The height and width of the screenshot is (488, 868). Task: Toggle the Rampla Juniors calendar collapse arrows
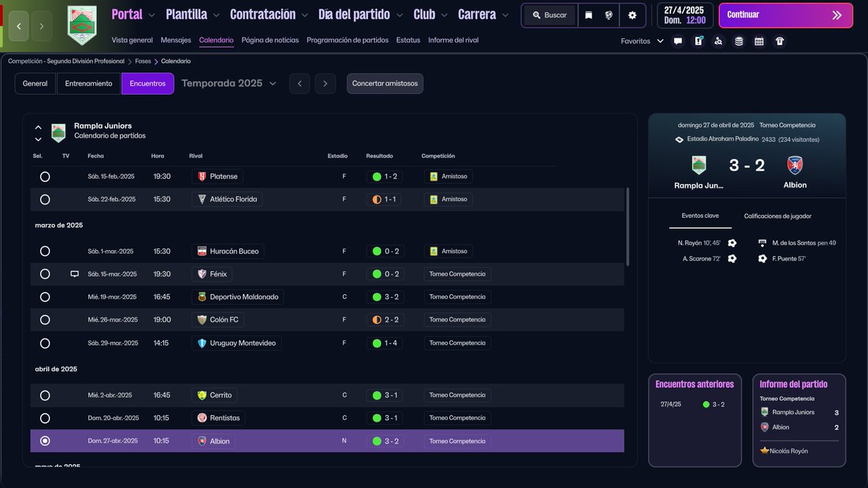pyautogui.click(x=38, y=133)
